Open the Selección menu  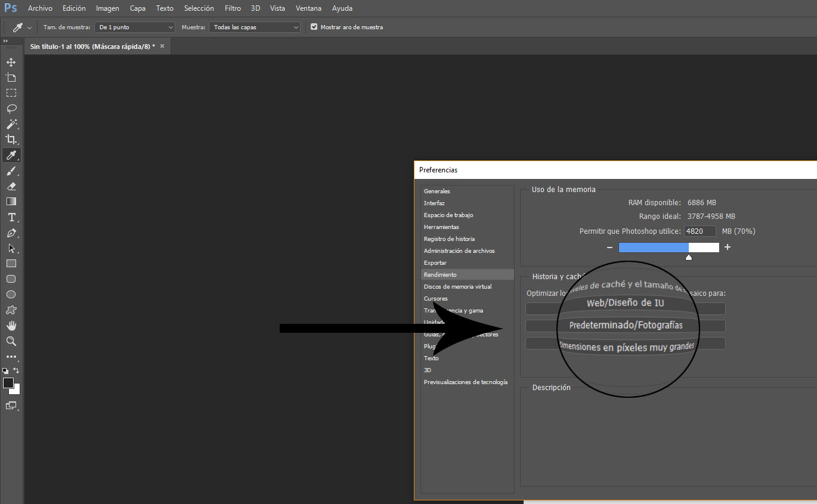coord(199,8)
